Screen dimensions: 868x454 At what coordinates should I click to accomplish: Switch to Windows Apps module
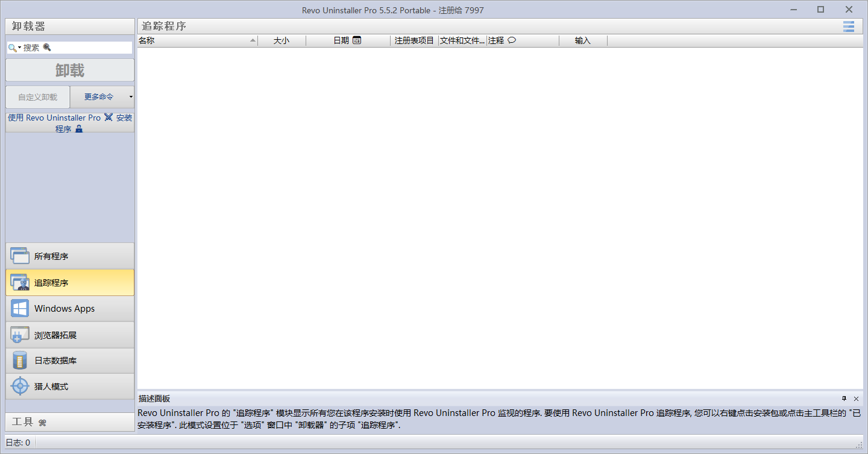coord(70,309)
